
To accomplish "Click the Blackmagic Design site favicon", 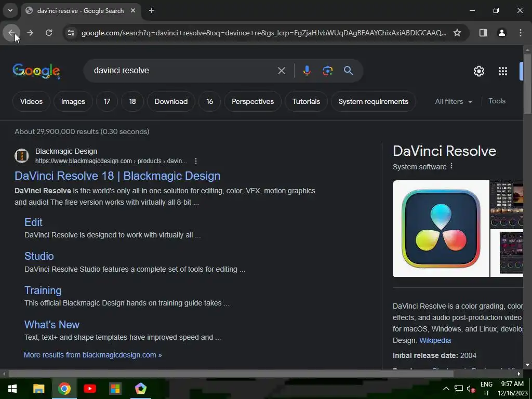I will pyautogui.click(x=22, y=156).
